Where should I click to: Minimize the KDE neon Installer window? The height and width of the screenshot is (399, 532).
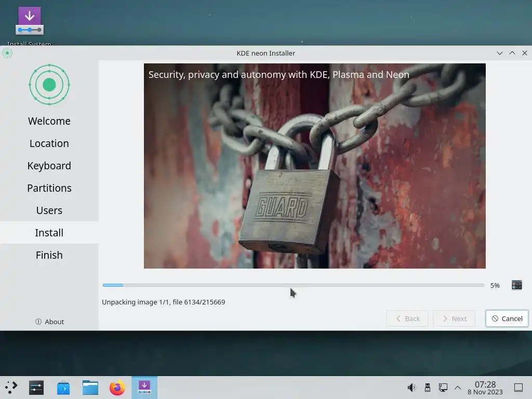point(499,54)
